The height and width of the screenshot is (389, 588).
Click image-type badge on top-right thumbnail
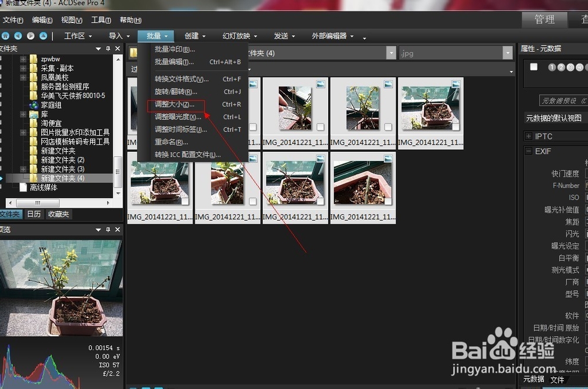456,84
